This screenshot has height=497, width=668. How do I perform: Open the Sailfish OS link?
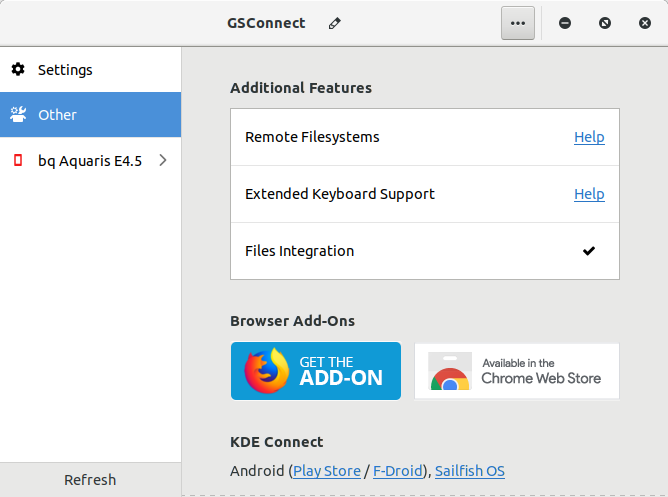pos(470,470)
